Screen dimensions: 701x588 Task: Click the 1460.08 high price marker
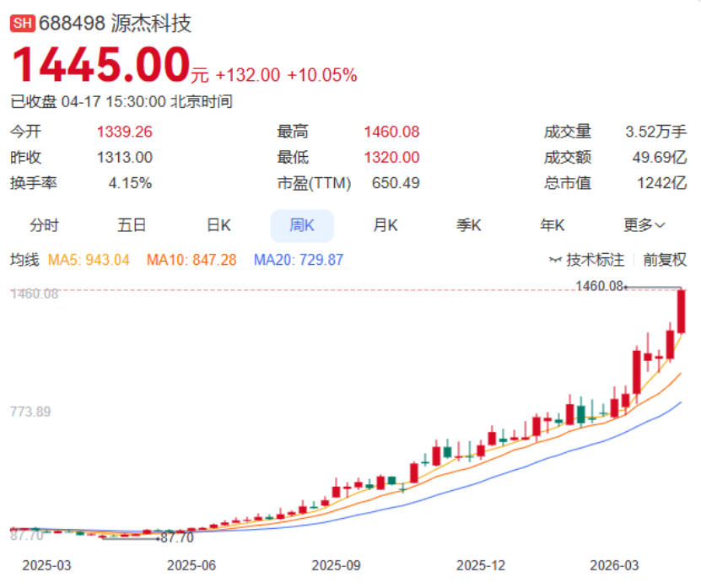pos(598,287)
